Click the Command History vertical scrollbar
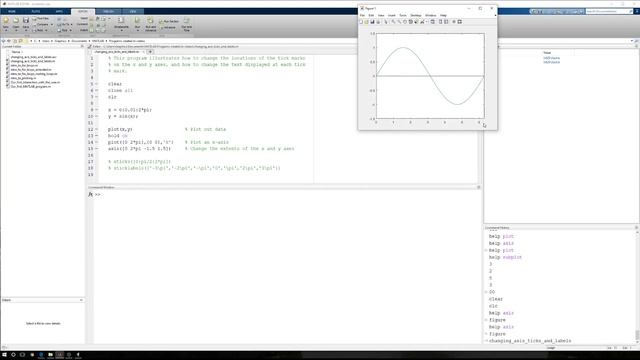The image size is (640, 360). tap(637, 286)
